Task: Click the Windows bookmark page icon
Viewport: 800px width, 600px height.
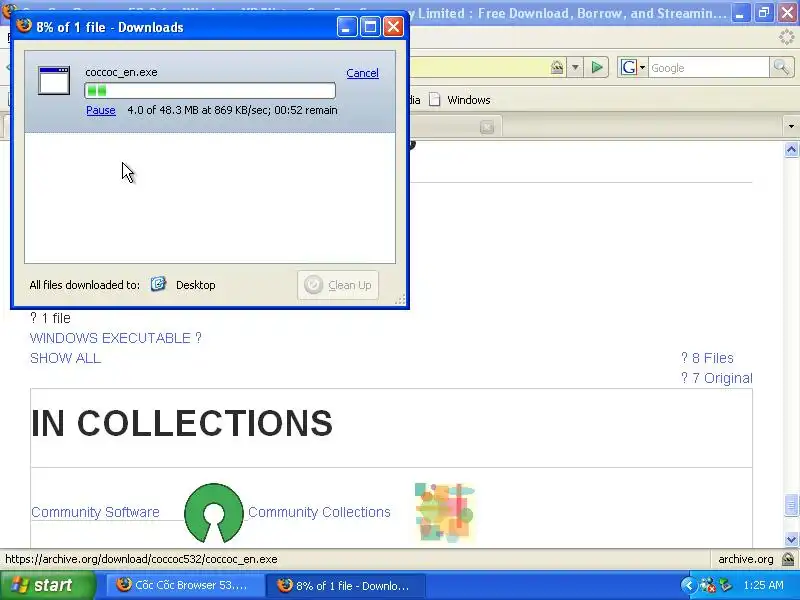Action: (x=434, y=100)
